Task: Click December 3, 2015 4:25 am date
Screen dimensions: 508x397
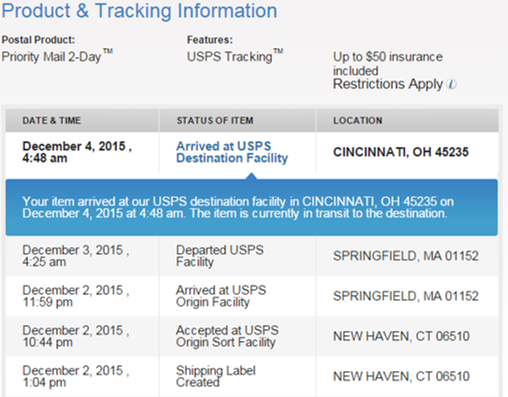Action: tap(76, 256)
